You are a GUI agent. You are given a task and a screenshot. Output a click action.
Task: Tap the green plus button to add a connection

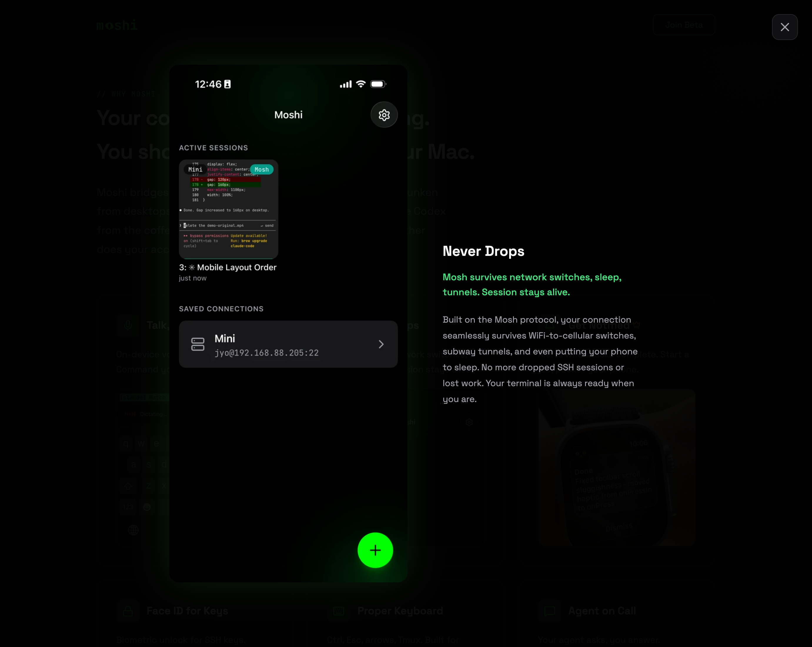pyautogui.click(x=375, y=550)
